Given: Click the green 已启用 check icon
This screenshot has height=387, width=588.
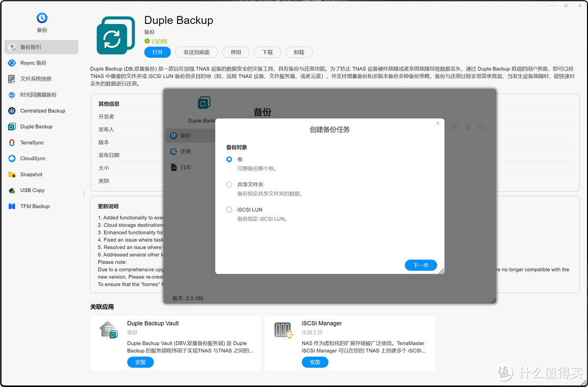Looking at the screenshot, I should (x=147, y=41).
